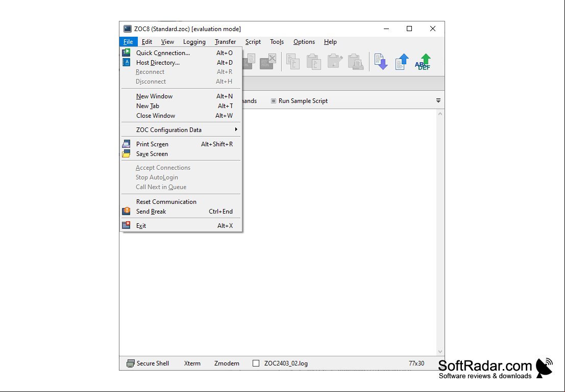The width and height of the screenshot is (565, 392).
Task: Click the clear screen toolbar icon with X
Action: coord(268,62)
